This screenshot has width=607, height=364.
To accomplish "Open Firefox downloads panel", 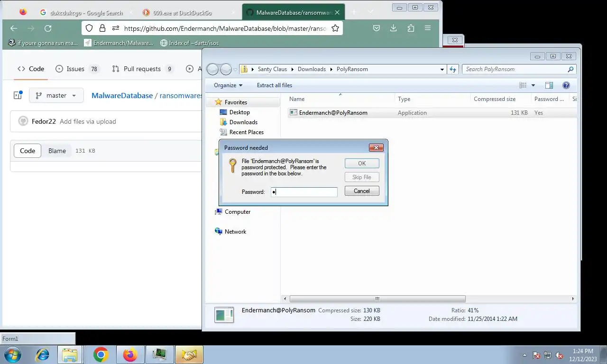I will pyautogui.click(x=393, y=28).
